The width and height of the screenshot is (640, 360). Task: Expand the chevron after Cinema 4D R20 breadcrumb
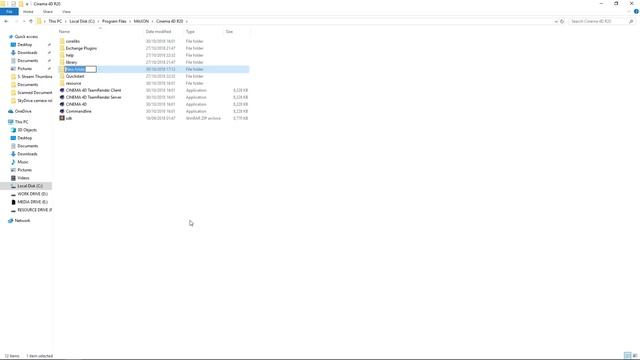point(187,21)
